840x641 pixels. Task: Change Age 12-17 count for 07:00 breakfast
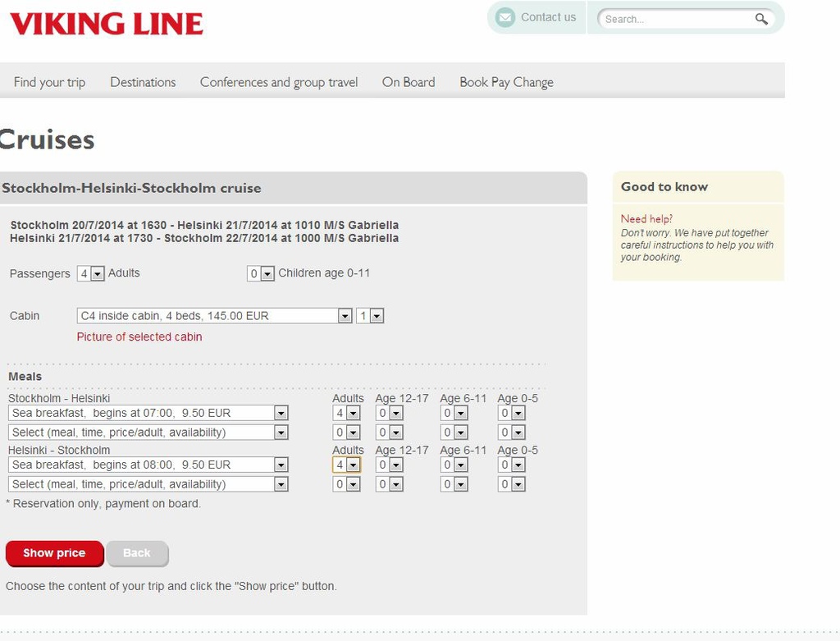tap(389, 413)
